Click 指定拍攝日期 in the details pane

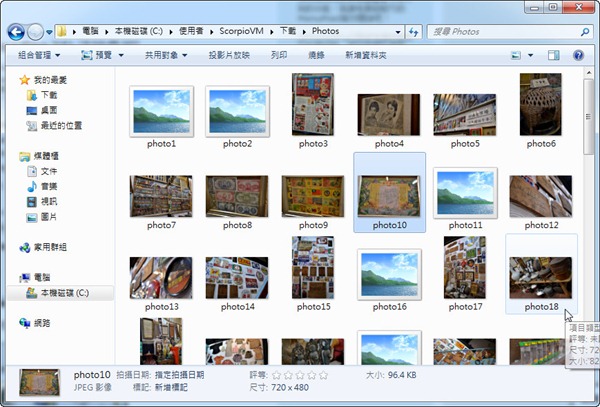point(179,375)
